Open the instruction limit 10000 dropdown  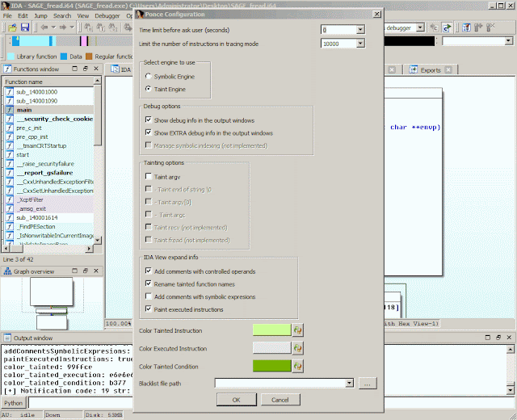pyautogui.click(x=360, y=43)
